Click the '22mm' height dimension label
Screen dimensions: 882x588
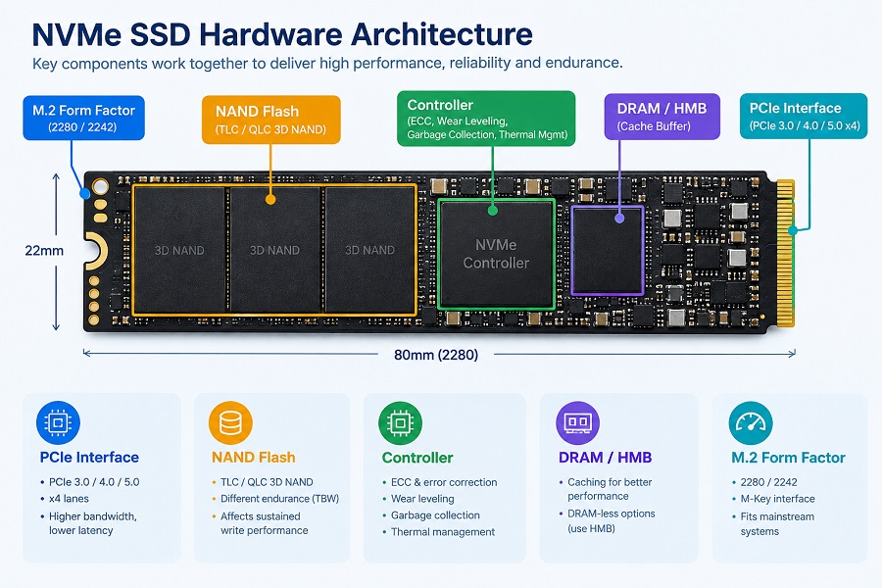pos(44,251)
